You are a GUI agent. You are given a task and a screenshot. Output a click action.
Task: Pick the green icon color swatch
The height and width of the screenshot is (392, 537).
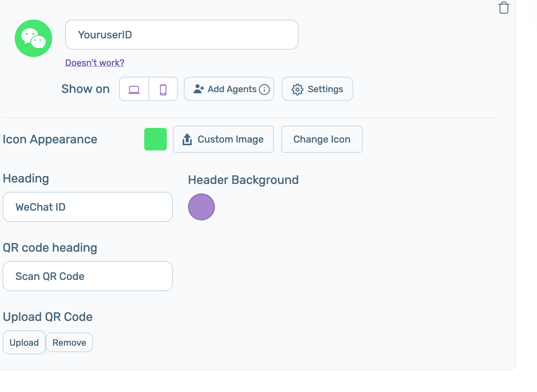point(156,139)
